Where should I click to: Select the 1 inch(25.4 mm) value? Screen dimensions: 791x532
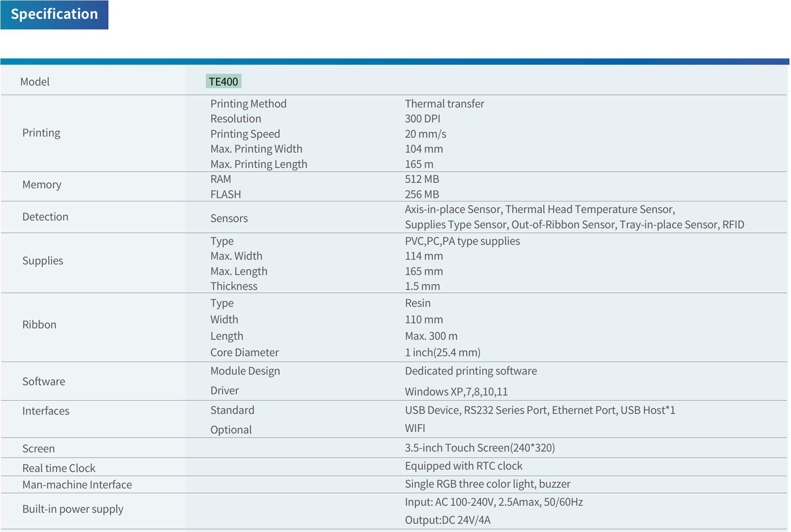coord(443,352)
